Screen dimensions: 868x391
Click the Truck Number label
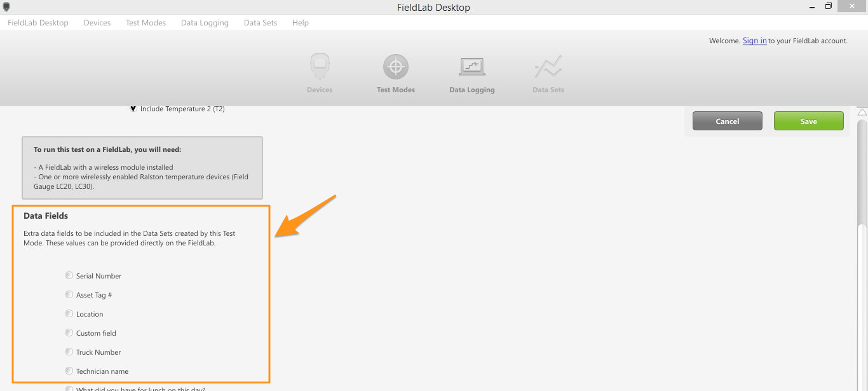(98, 352)
